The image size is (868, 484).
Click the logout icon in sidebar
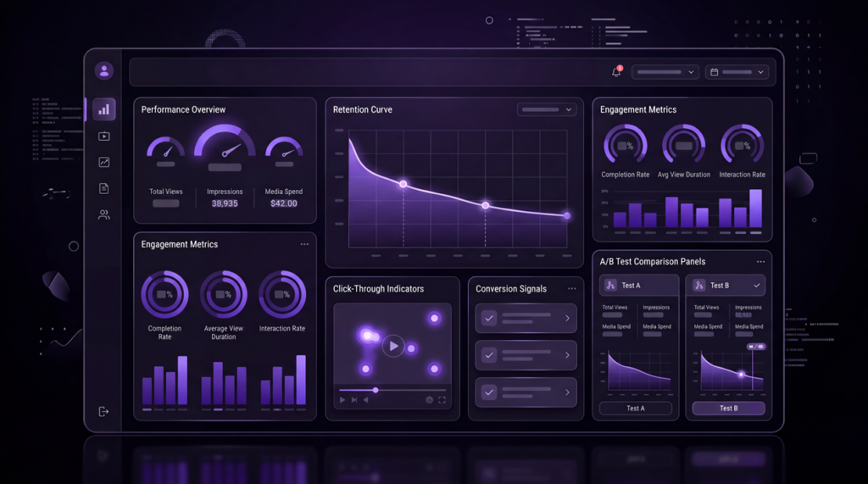click(103, 411)
